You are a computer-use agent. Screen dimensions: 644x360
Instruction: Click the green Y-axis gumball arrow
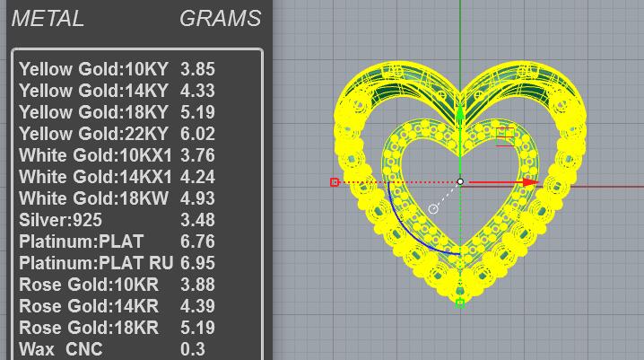pyautogui.click(x=460, y=113)
